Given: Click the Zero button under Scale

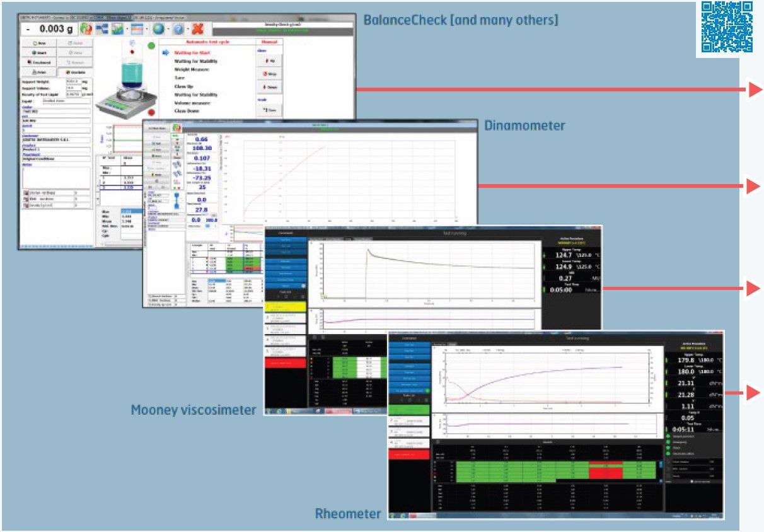Looking at the screenshot, I should coord(270,110).
